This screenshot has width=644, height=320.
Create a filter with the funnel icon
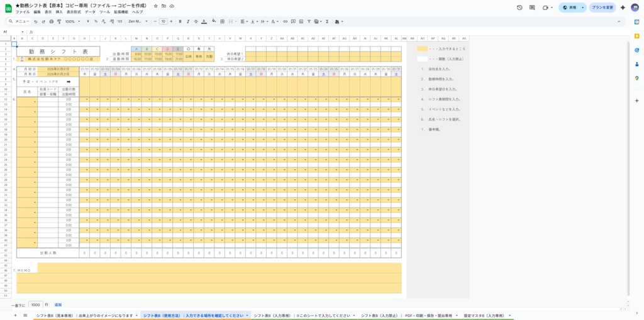pos(309,21)
